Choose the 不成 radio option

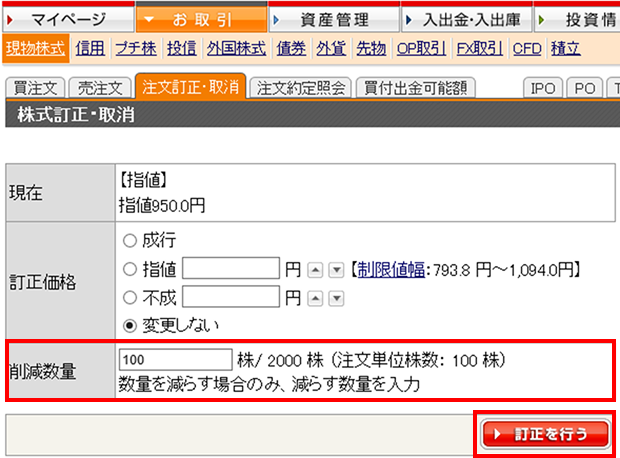click(x=129, y=297)
